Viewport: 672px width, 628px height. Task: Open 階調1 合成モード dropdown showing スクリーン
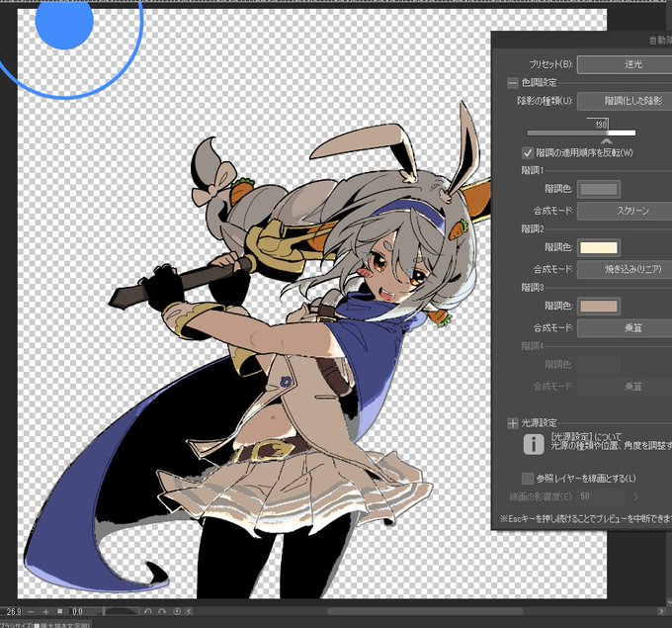(625, 211)
